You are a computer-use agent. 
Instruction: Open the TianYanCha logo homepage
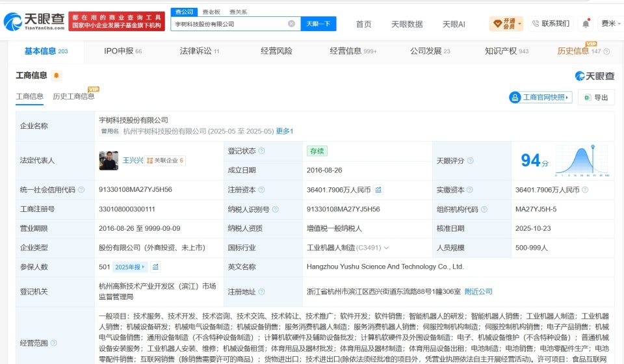34,21
